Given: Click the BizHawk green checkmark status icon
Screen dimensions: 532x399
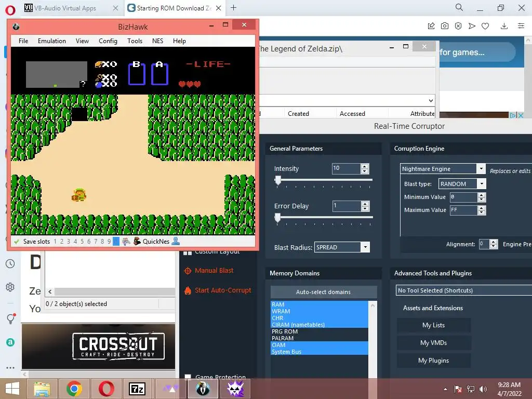Looking at the screenshot, I should coord(16,242).
